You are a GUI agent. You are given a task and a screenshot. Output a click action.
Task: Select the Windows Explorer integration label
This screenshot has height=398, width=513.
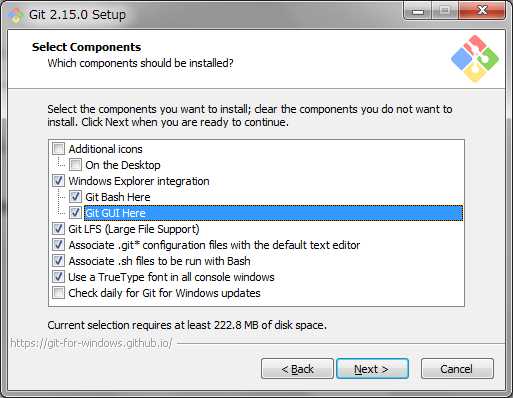coord(139,181)
